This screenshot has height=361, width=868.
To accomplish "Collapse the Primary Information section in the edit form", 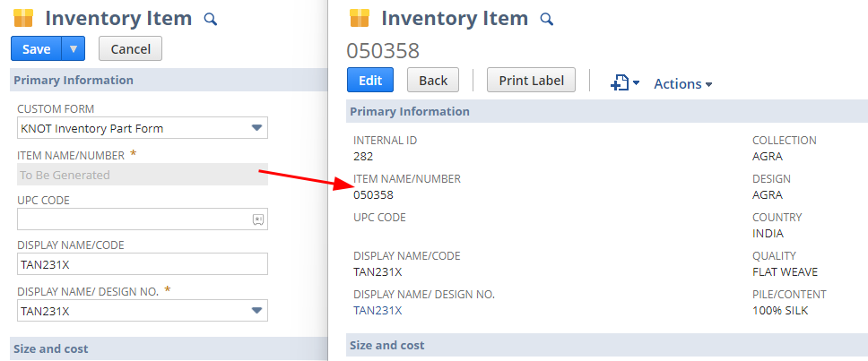I will [74, 80].
